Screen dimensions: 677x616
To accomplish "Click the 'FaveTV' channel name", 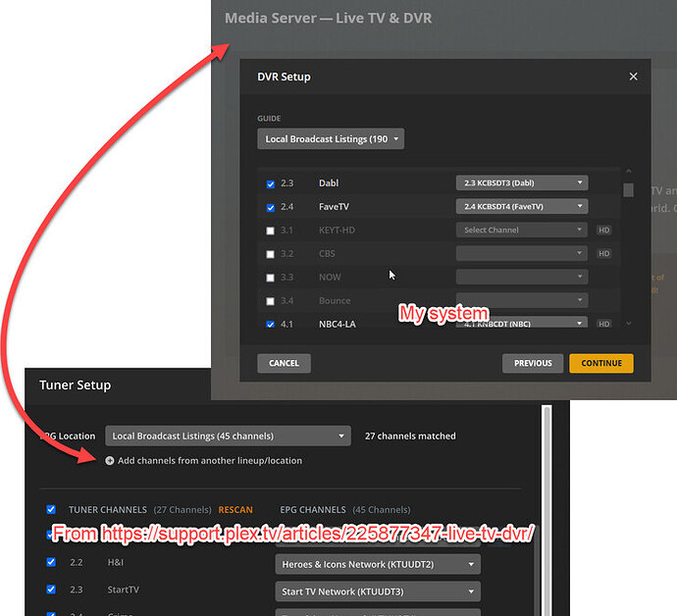I will point(334,206).
